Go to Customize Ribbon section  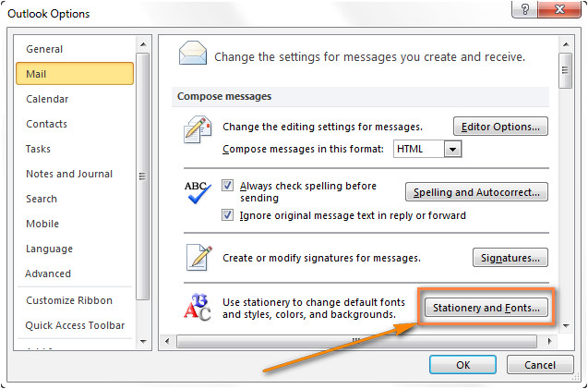[69, 300]
